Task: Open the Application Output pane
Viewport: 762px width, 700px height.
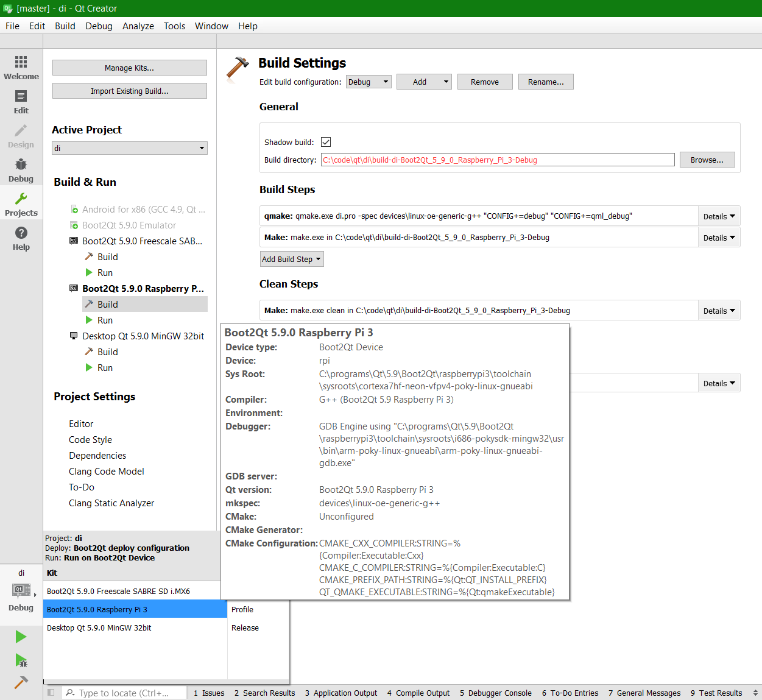Action: pos(341,693)
